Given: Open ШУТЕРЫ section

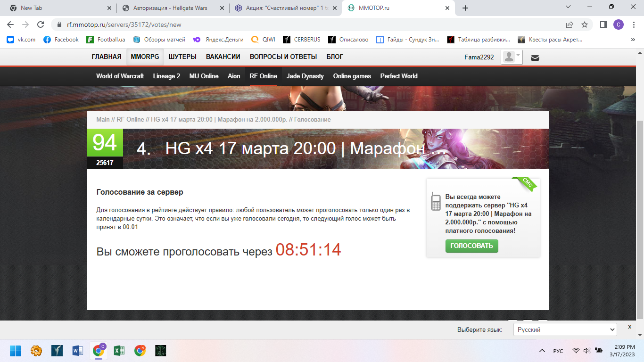Looking at the screenshot, I should [182, 57].
